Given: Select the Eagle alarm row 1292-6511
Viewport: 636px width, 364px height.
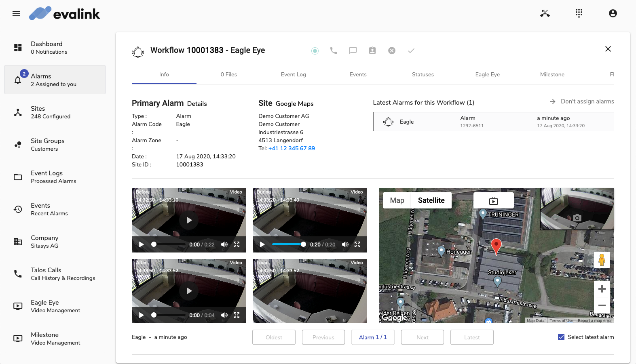Looking at the screenshot, I should tap(494, 122).
